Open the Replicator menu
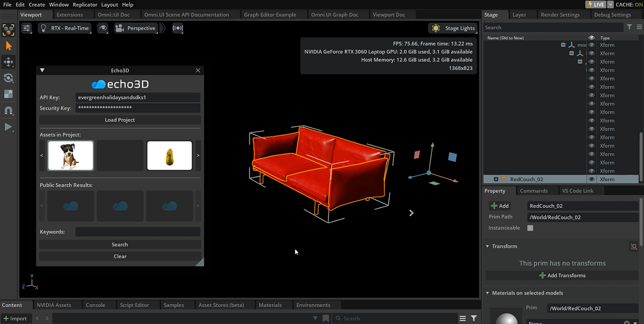The image size is (644, 324). tap(85, 4)
